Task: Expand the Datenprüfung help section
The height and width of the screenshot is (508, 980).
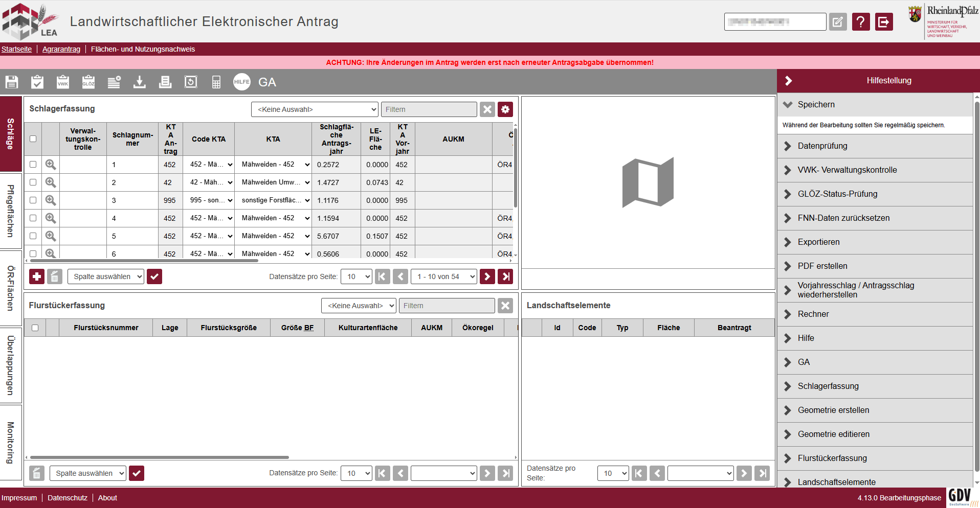Action: pyautogui.click(x=822, y=146)
